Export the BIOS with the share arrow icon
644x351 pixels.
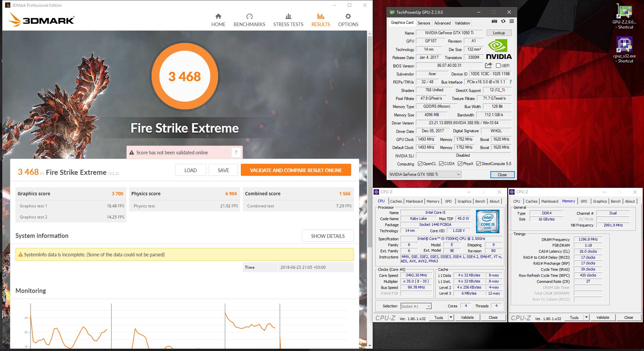point(488,65)
